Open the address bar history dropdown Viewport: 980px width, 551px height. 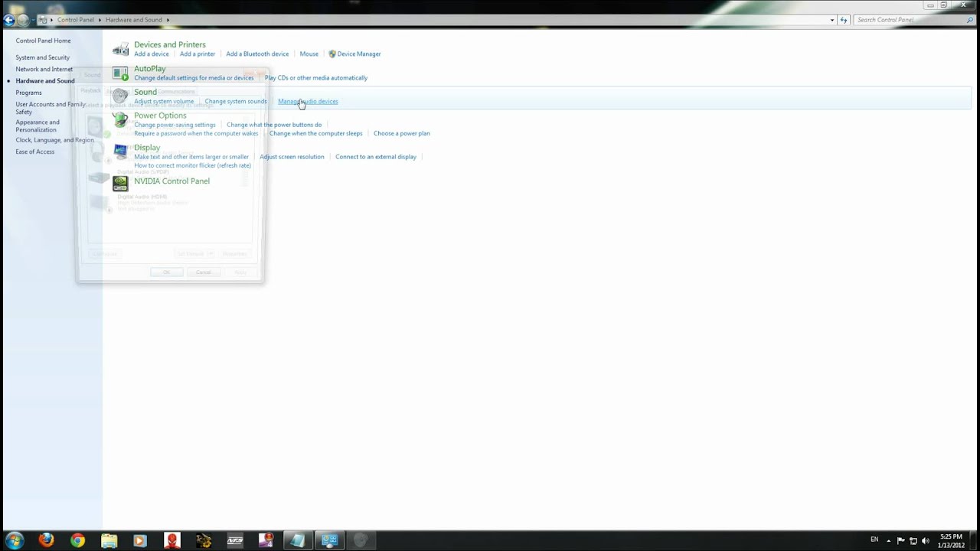pyautogui.click(x=832, y=20)
